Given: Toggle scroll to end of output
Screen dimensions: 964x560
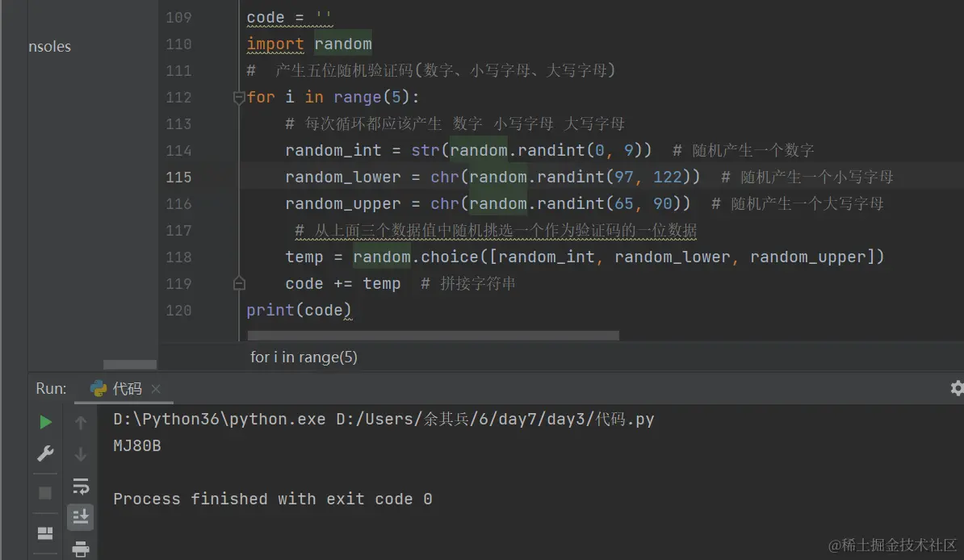Looking at the screenshot, I should click(x=81, y=517).
